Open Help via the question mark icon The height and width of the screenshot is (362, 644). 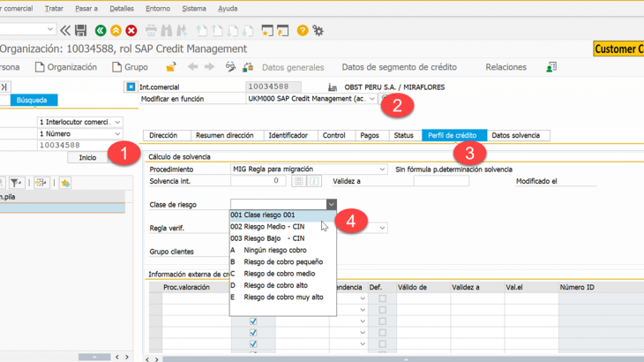tap(303, 30)
